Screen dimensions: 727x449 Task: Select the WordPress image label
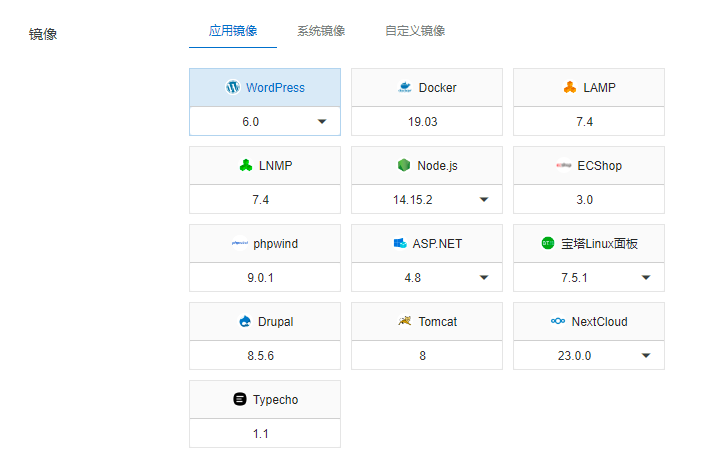coord(275,88)
